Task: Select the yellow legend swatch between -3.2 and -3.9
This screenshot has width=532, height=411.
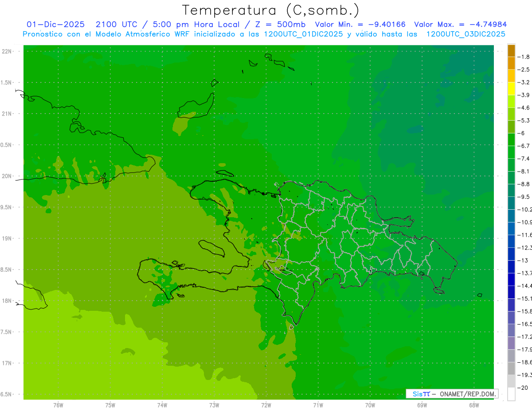Action: point(511,89)
